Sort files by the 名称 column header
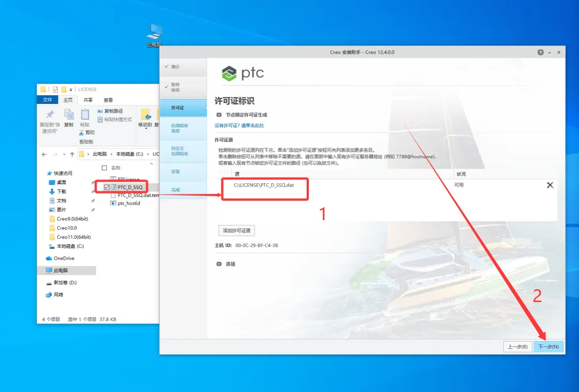Image resolution: width=579 pixels, height=392 pixels. (116, 168)
